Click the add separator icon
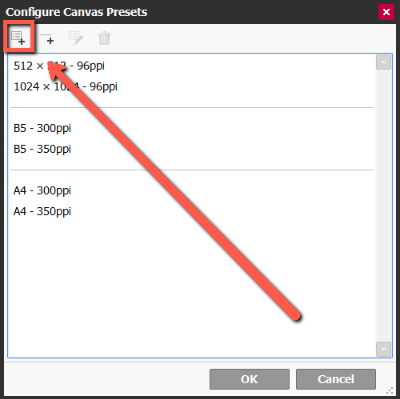The width and height of the screenshot is (400, 399). 47,38
